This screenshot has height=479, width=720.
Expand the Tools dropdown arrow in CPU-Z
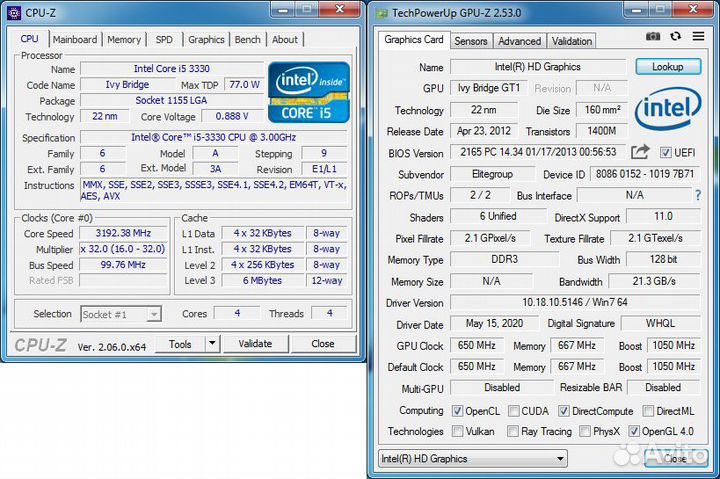pos(212,344)
